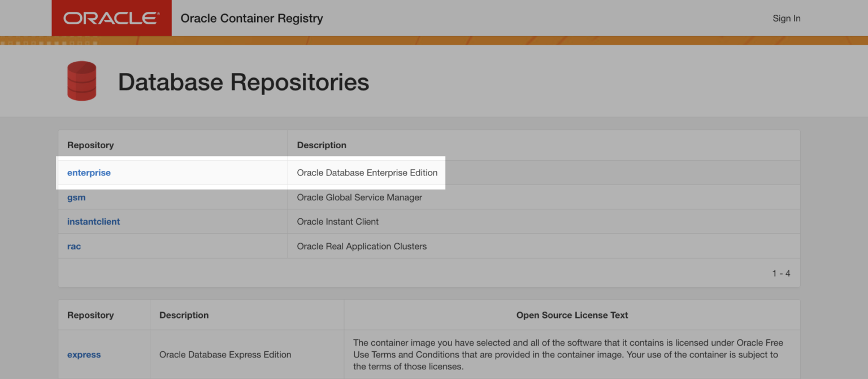
Task: Click the first table's Description column header
Action: point(322,145)
